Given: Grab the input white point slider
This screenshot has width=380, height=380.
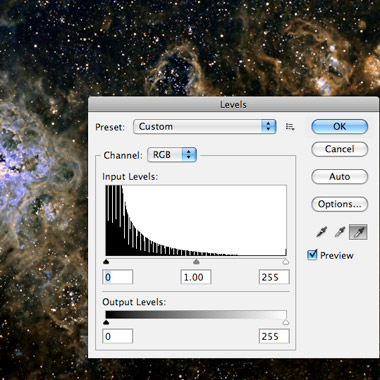Looking at the screenshot, I should point(285,262).
